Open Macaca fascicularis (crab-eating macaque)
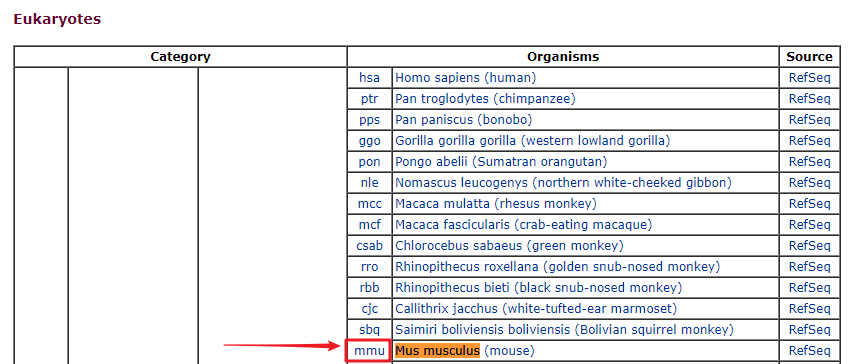This screenshot has height=364, width=854. click(523, 225)
